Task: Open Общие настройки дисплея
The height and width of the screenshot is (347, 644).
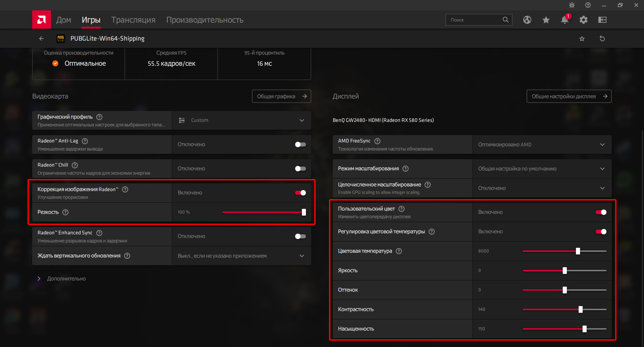Action: click(x=569, y=96)
